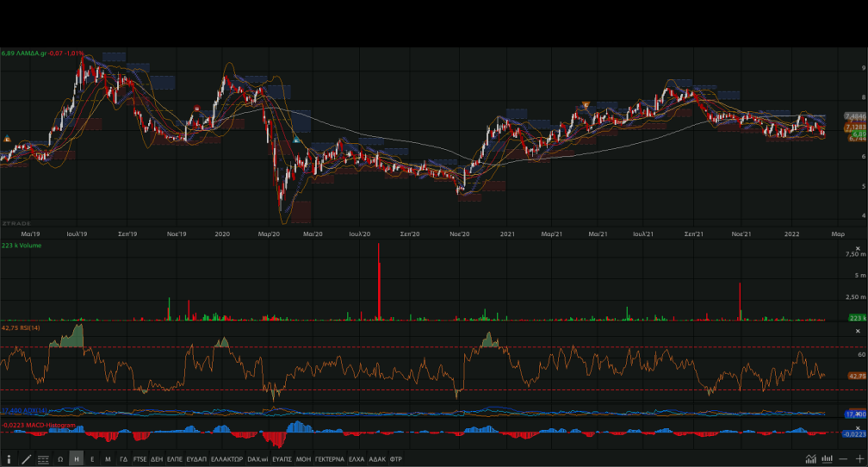
Task: Open the chart type icon
Action: [x=811, y=459]
